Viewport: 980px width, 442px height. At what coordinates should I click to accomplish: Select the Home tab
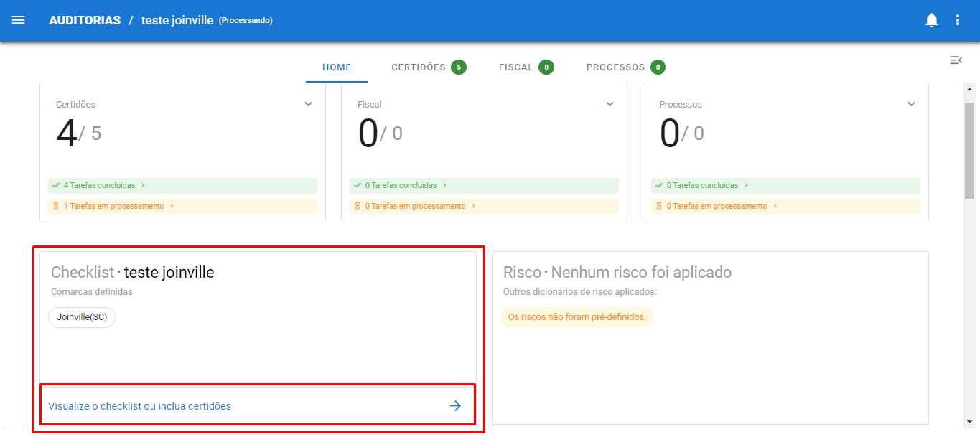tap(337, 67)
